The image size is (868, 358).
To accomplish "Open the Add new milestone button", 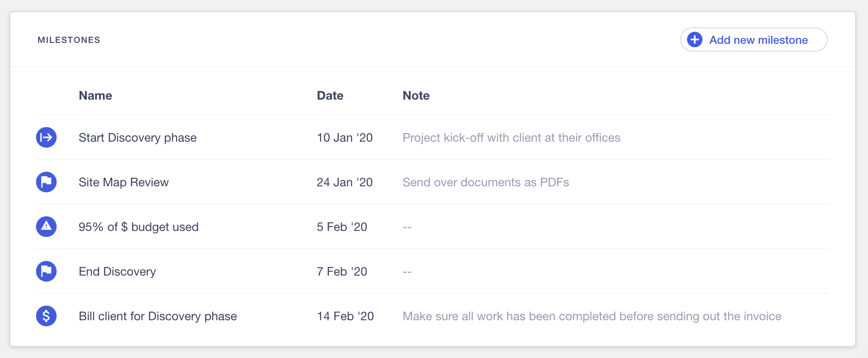I will tap(753, 39).
